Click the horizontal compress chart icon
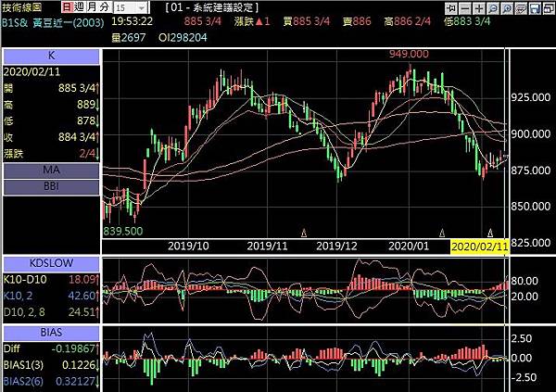Image resolution: width=556 pixels, height=392 pixels. (451, 8)
